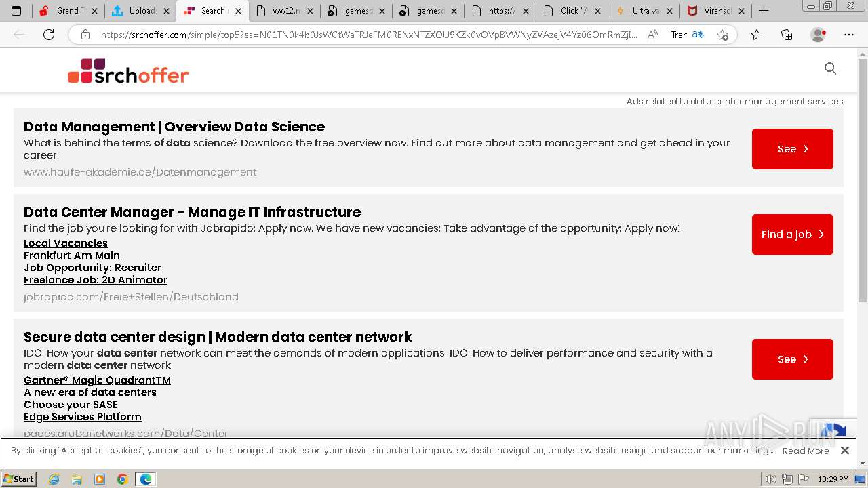
Task: Open the Local Vacancies link
Action: pos(66,243)
